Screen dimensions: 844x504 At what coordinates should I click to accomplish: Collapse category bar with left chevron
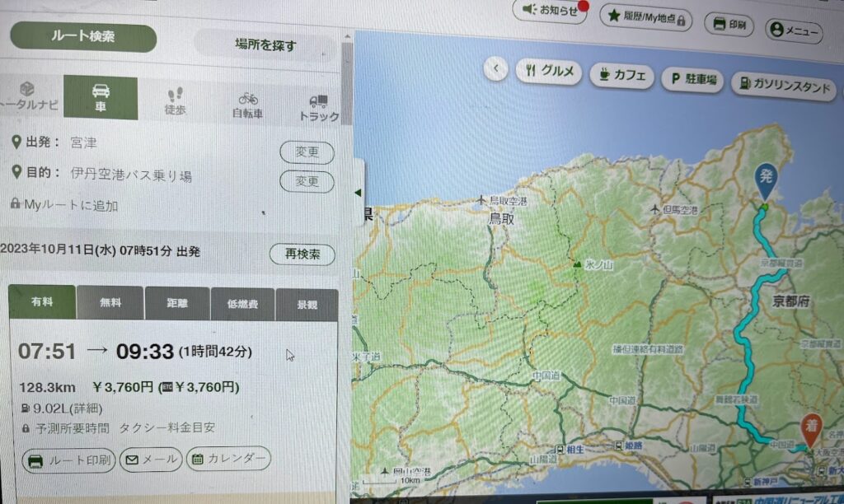tap(495, 68)
